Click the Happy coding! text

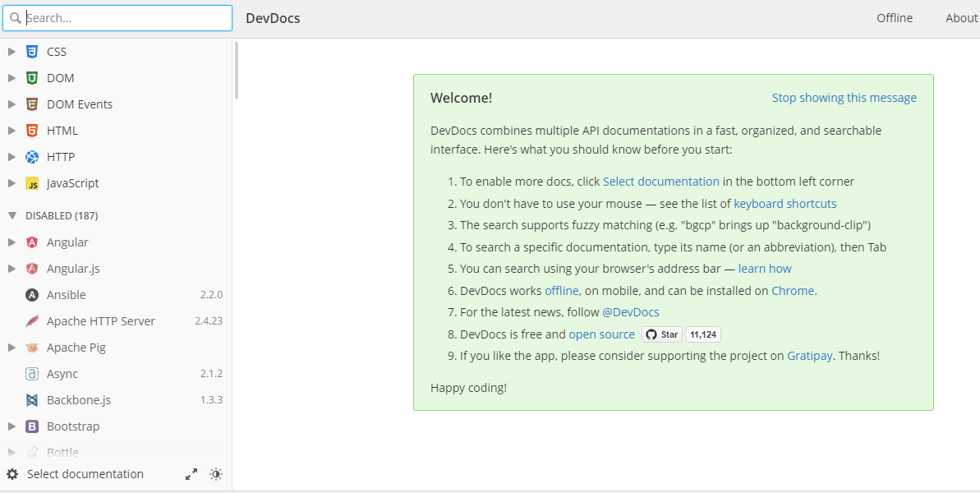[469, 388]
